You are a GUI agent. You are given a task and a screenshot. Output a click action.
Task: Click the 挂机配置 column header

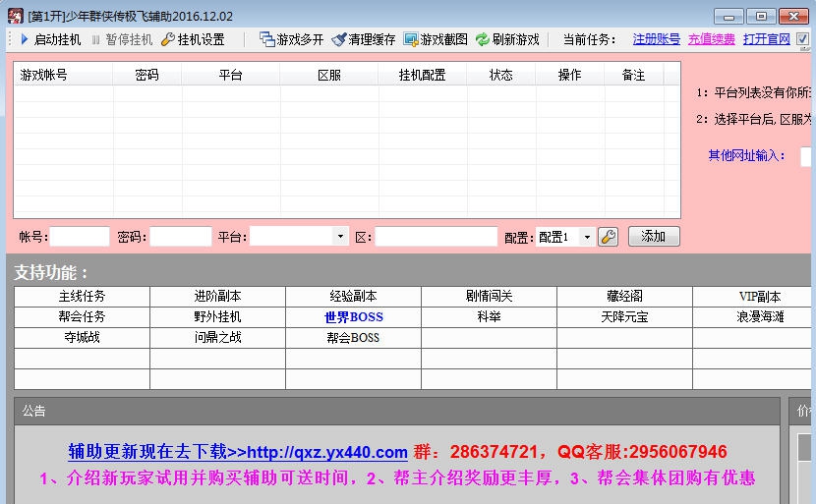pyautogui.click(x=422, y=75)
